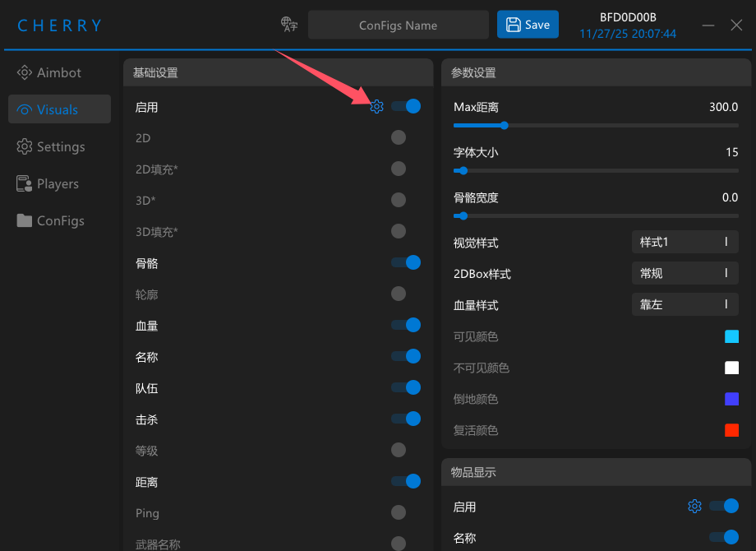Click the CHERRY logo text
This screenshot has height=551, width=756.
59,25
